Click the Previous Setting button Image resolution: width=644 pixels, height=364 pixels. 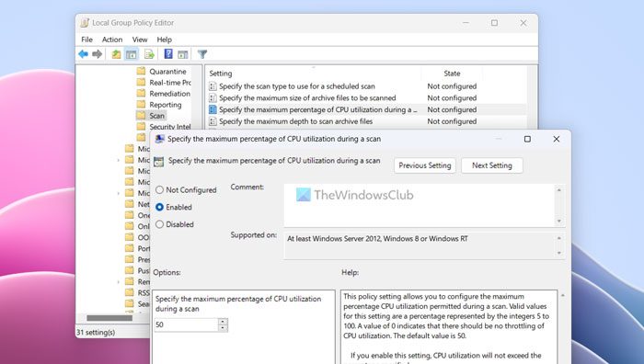pos(425,165)
